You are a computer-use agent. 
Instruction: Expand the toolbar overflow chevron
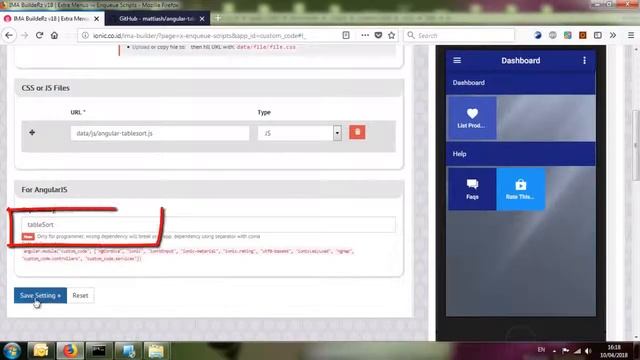point(613,36)
